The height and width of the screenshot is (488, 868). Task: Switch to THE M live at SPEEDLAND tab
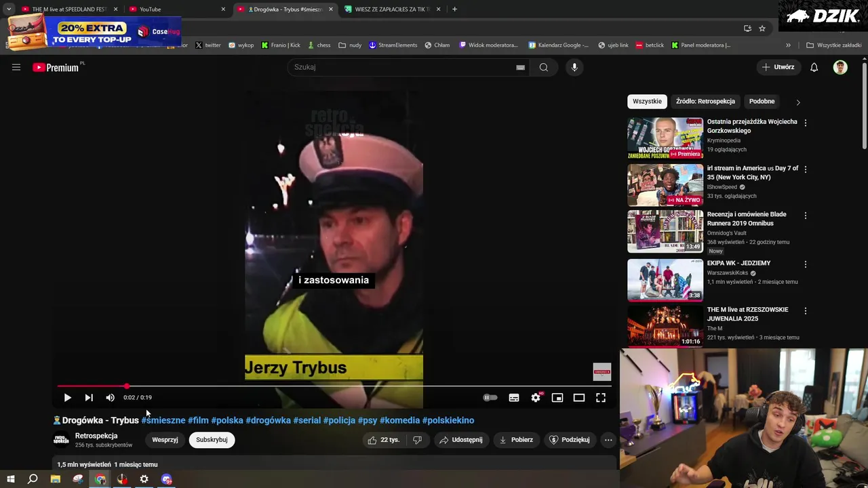pyautogui.click(x=70, y=9)
